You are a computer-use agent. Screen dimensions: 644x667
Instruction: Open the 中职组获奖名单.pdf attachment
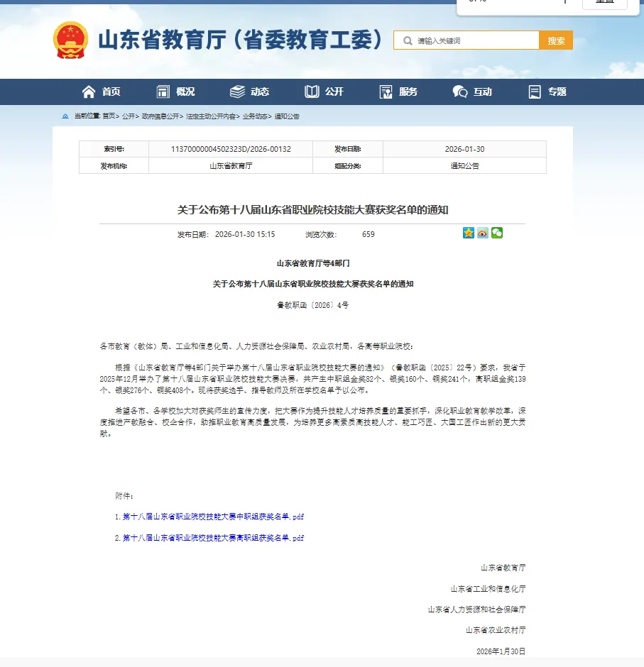point(213,517)
